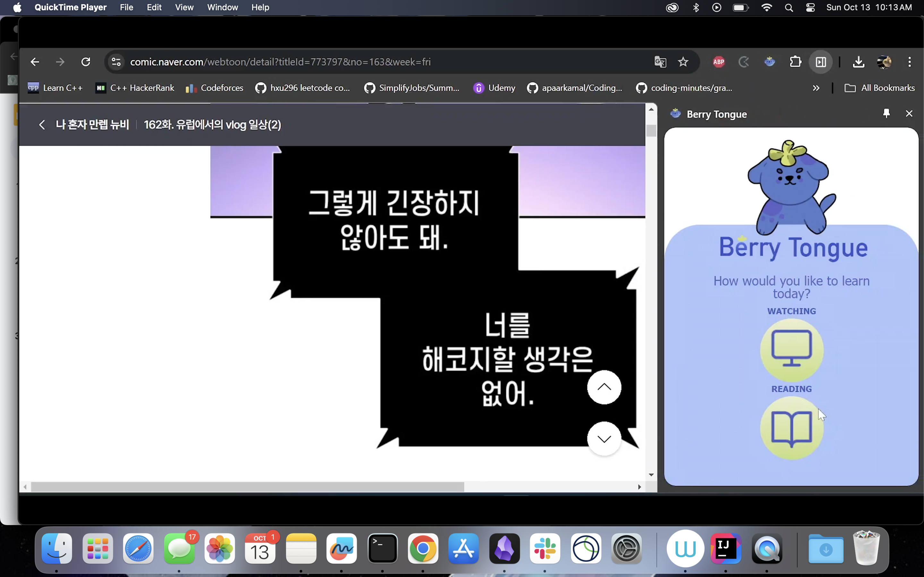Click the Watching monitor icon
Image resolution: width=924 pixels, height=577 pixels.
click(791, 349)
